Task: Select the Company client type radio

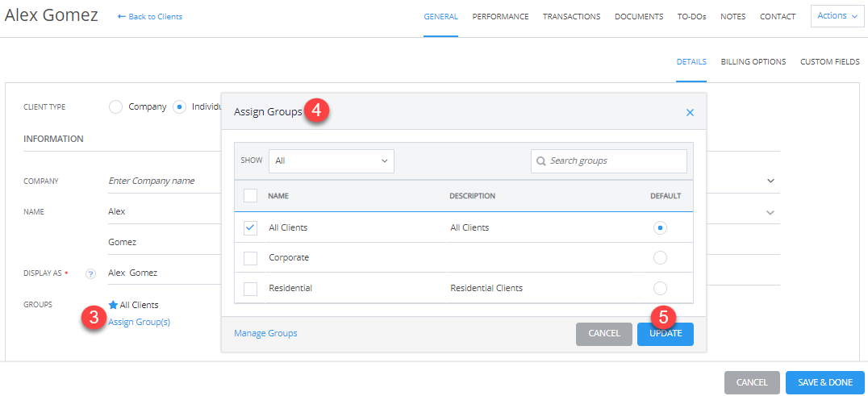Action: coord(115,106)
